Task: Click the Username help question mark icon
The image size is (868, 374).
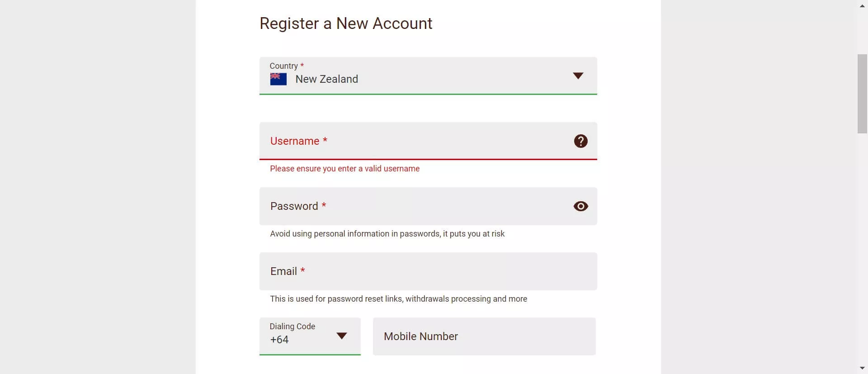Action: [580, 141]
